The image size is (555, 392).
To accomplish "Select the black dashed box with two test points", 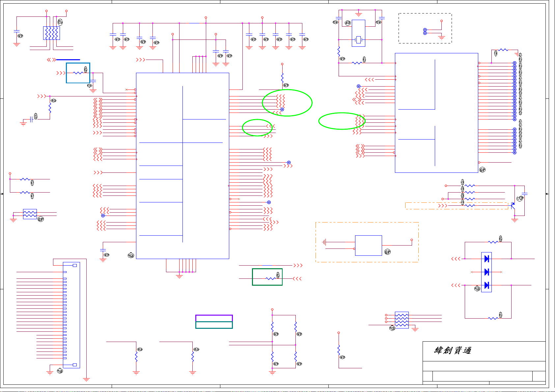I will click(x=425, y=28).
